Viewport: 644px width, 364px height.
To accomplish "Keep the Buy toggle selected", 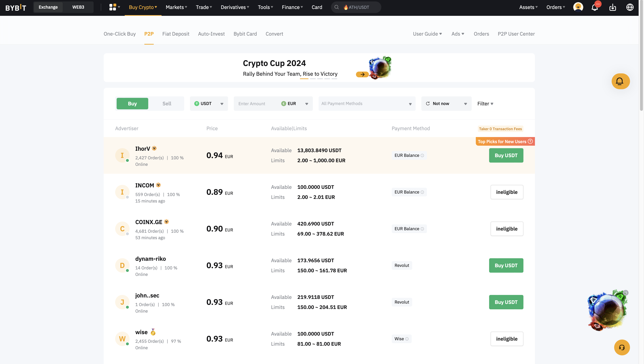I will [132, 103].
